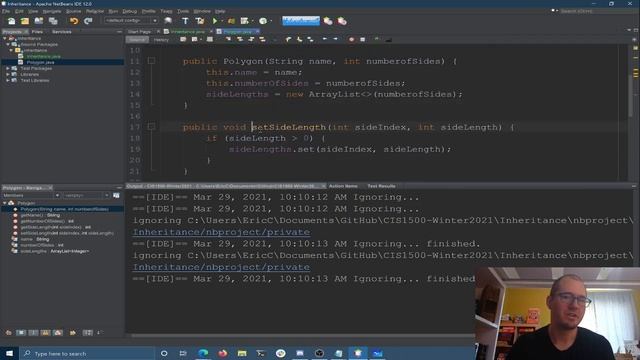This screenshot has width=640, height=360.
Task: Click the first garbage-collection icon after memory bar
Action: [x=328, y=21]
